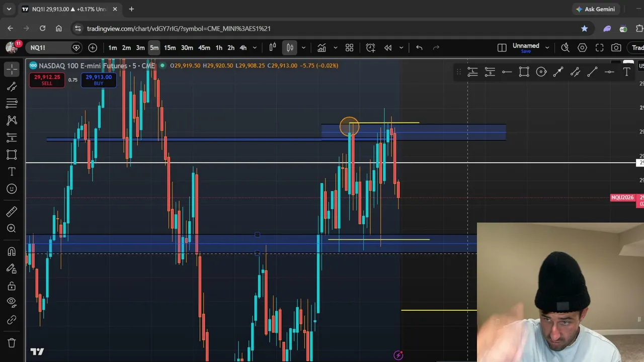Image resolution: width=644 pixels, height=362 pixels.
Task: Expand the replay options dropdown
Action: [x=401, y=48]
